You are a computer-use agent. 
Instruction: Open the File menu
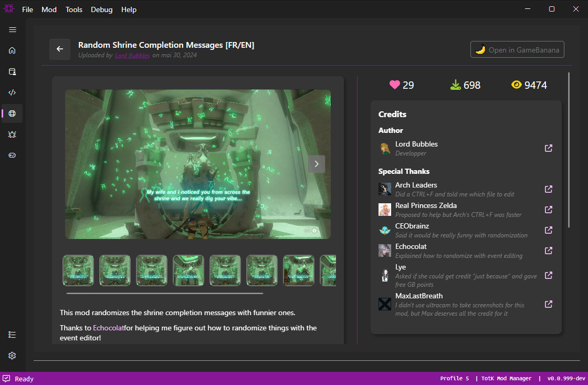(x=27, y=9)
